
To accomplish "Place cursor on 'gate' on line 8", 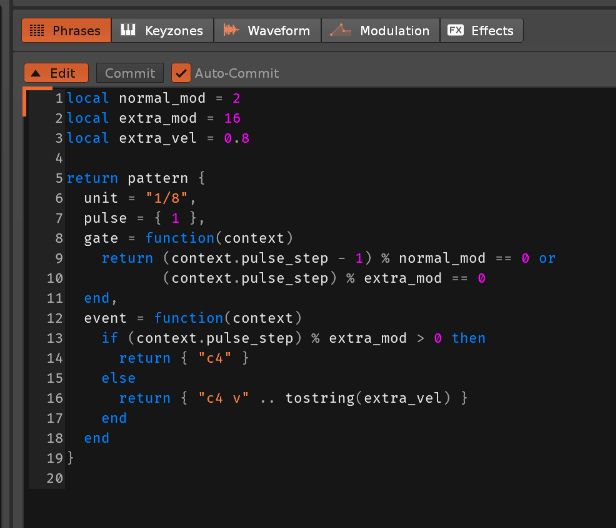I will click(x=101, y=238).
